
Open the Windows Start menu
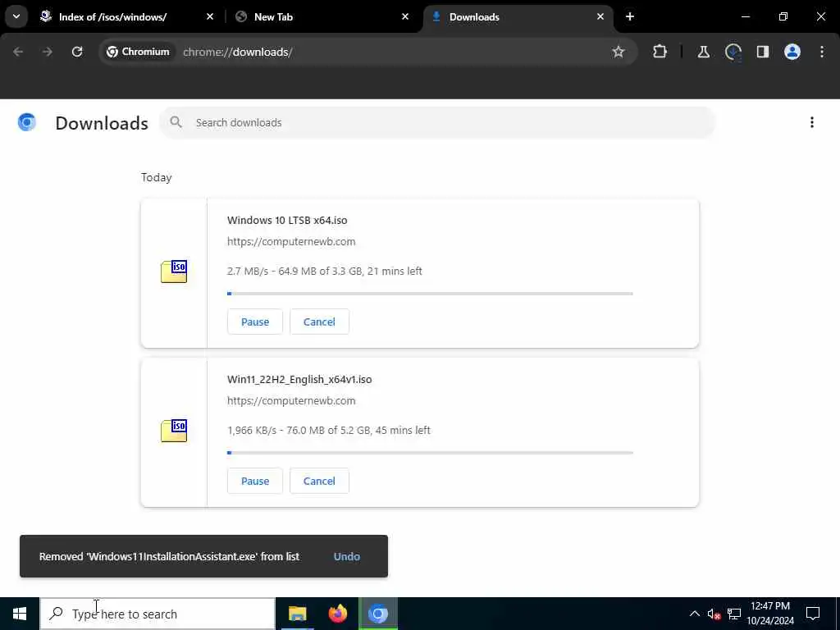[20, 614]
